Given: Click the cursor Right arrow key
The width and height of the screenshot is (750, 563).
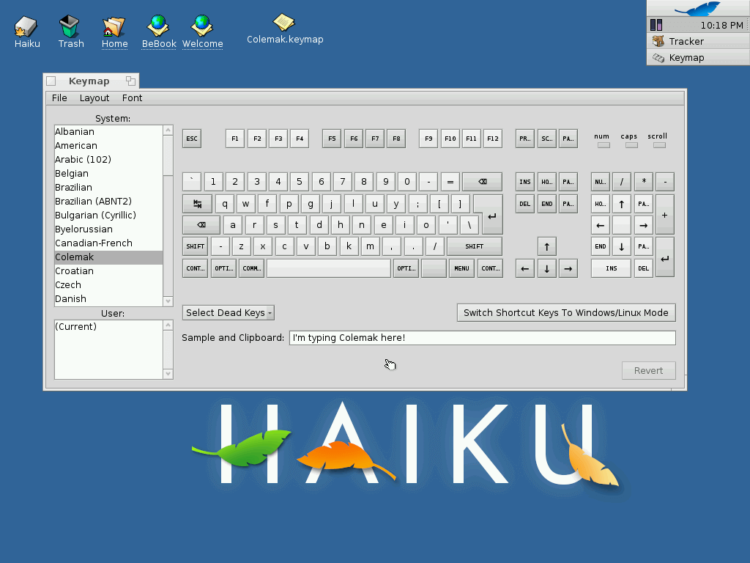Looking at the screenshot, I should [568, 269].
